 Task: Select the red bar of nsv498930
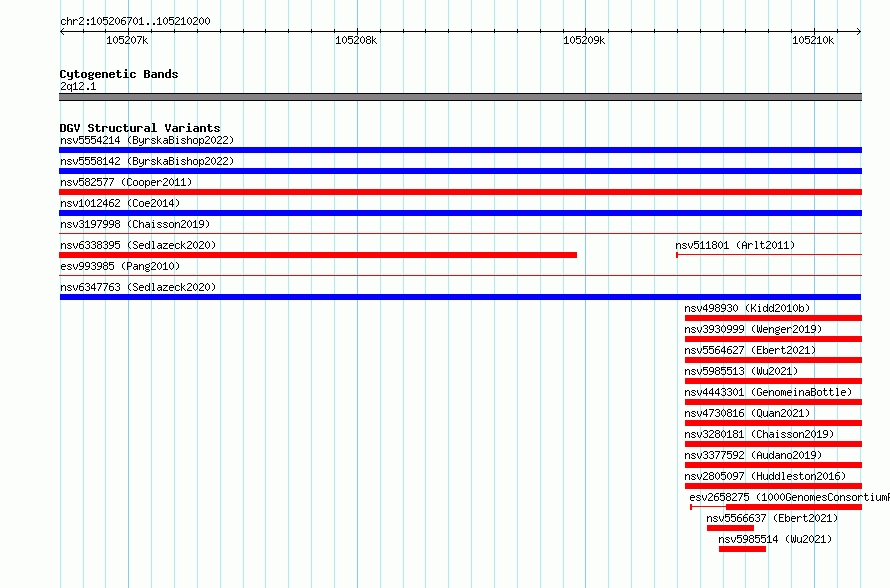pyautogui.click(x=774, y=318)
